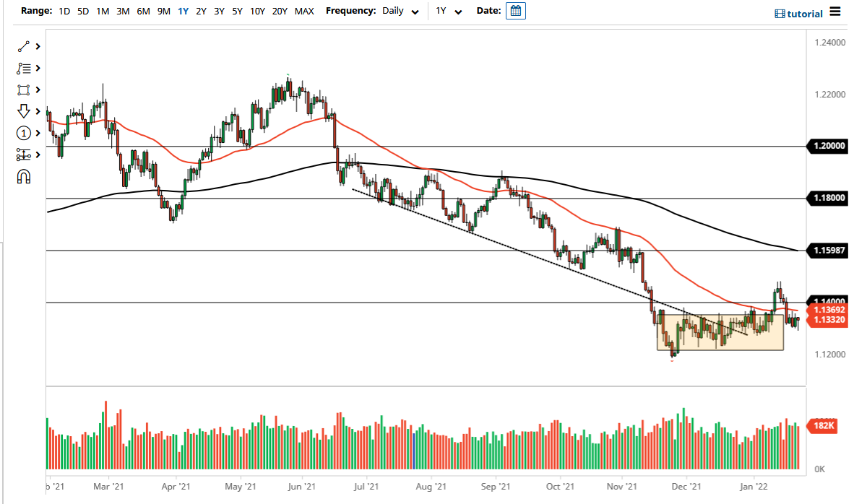Switch to the MAX range view

[305, 11]
